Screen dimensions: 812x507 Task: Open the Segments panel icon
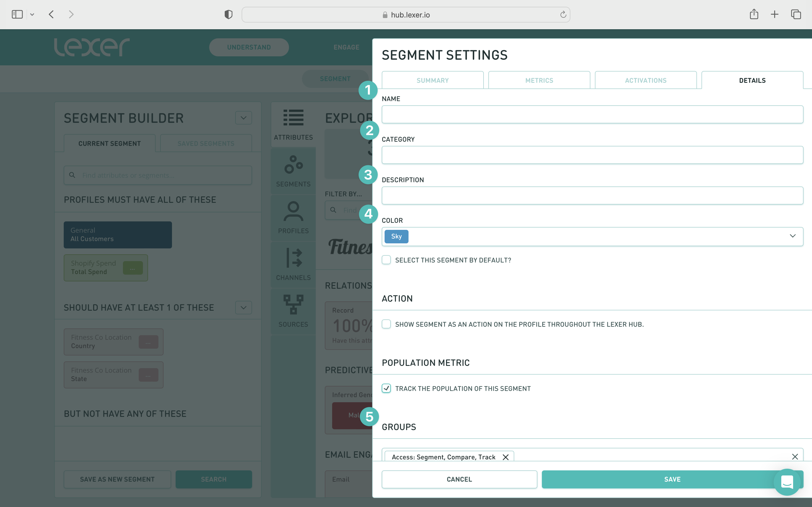(293, 165)
